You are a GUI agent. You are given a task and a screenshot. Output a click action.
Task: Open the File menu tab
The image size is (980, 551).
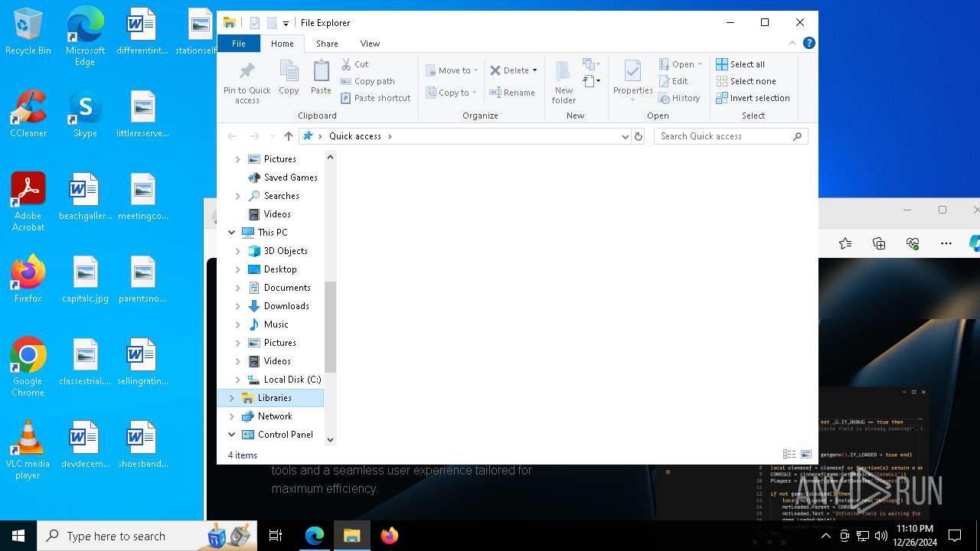[239, 44]
